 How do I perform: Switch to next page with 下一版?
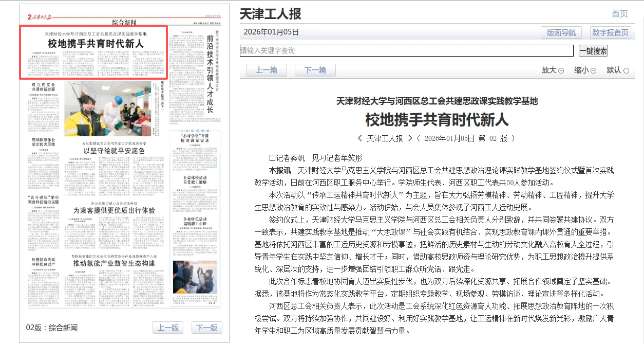[x=207, y=328]
